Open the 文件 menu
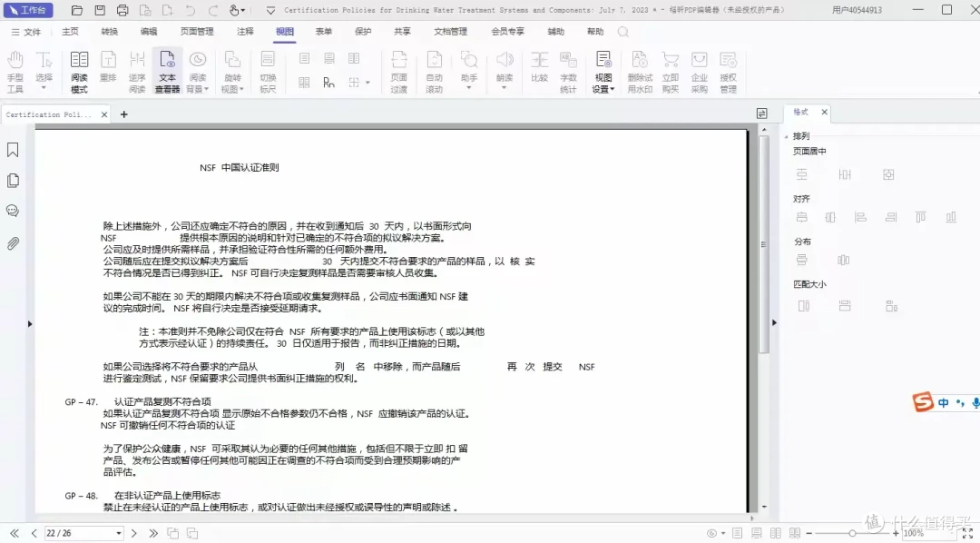This screenshot has width=980, height=543. tap(25, 31)
